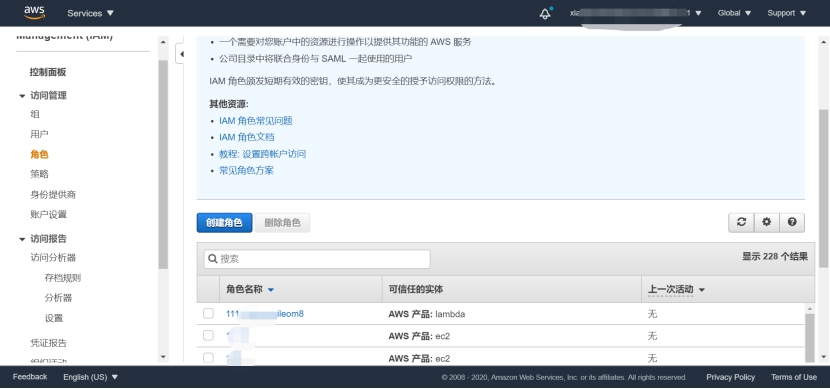
Task: Open 教程: 设置跨帐户访问 link
Action: tap(263, 154)
